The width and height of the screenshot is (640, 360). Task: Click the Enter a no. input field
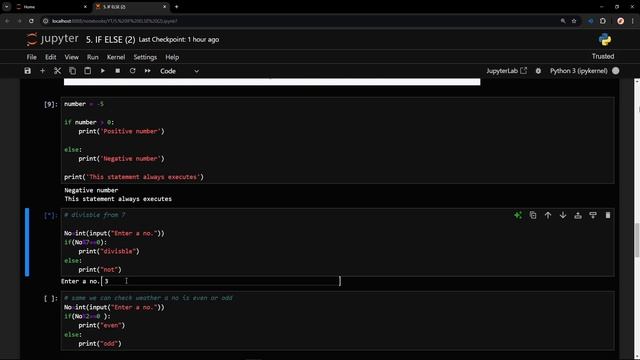coord(221,281)
